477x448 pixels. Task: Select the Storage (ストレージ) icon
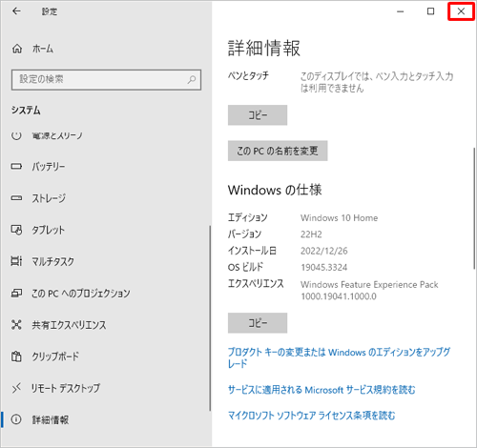pyautogui.click(x=16, y=198)
